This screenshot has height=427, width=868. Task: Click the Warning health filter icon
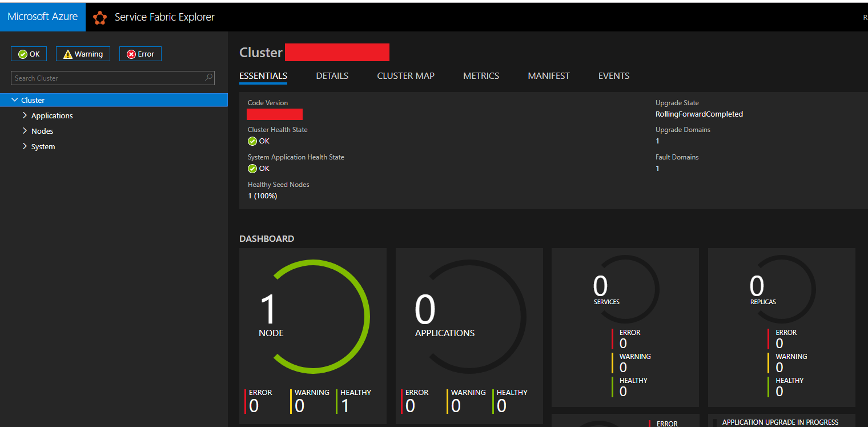tap(67, 53)
